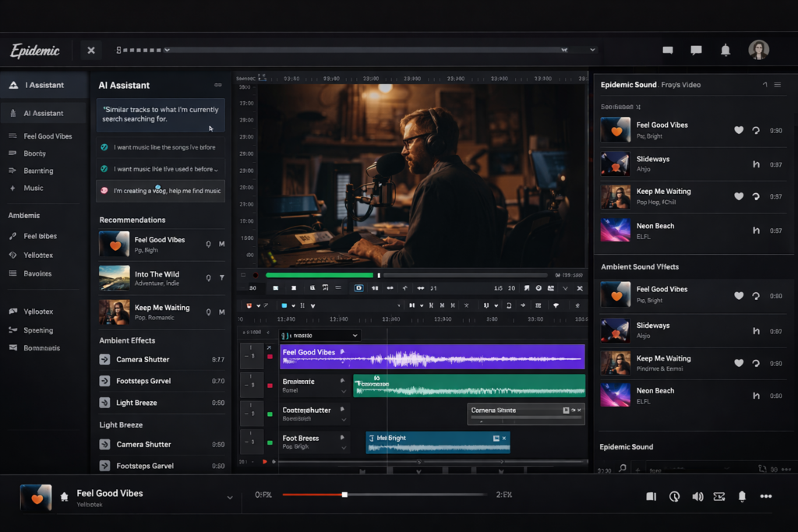Image resolution: width=798 pixels, height=532 pixels.
Task: Toggle the record indicator on the green track
Action: tap(270, 386)
